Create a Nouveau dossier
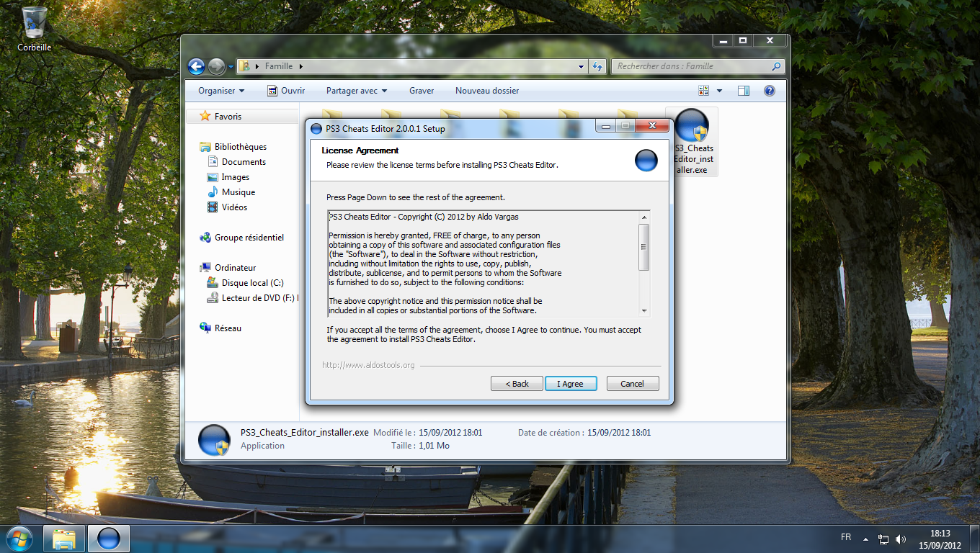This screenshot has height=553, width=980. tap(487, 91)
